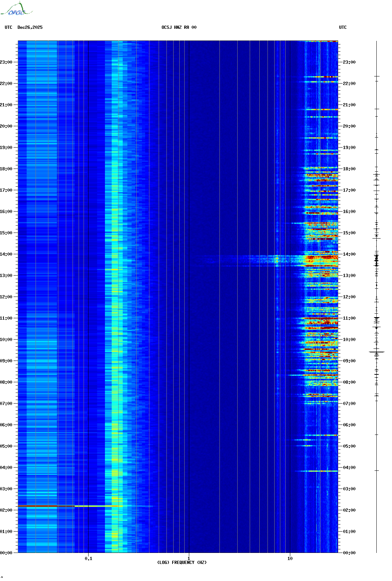Click the right-axis 05:00 time label
This screenshot has height=581, width=392.
[x=349, y=446]
